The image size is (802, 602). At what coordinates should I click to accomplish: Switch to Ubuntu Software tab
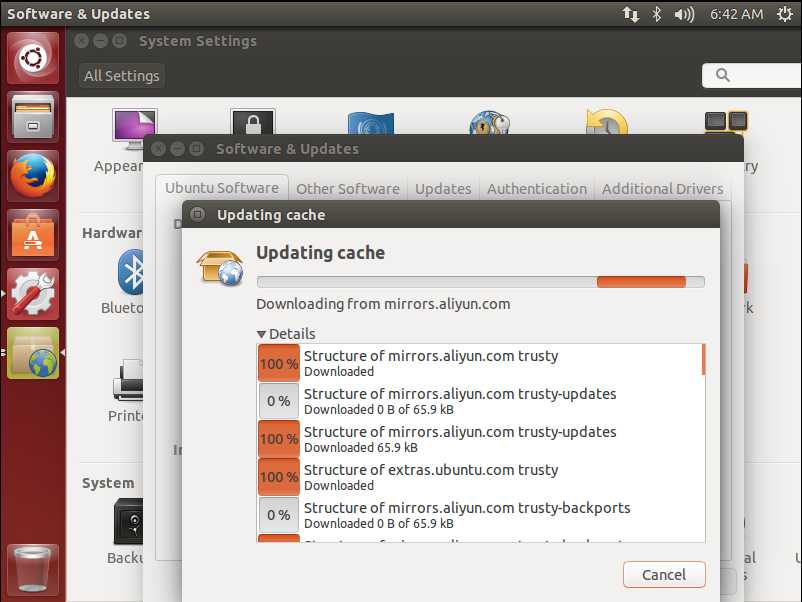point(222,188)
